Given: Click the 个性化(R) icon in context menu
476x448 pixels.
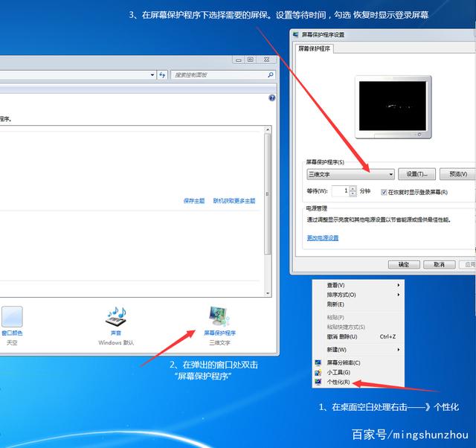Looking at the screenshot, I should point(318,382).
